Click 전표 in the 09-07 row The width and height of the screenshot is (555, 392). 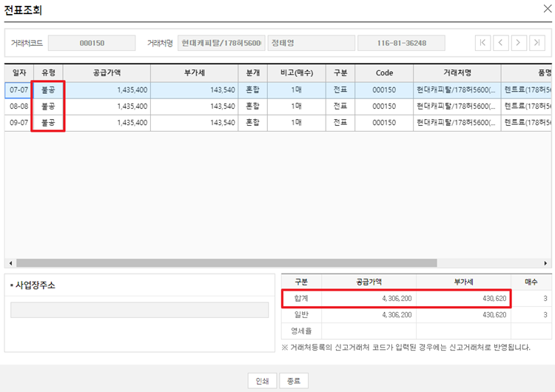coord(340,123)
